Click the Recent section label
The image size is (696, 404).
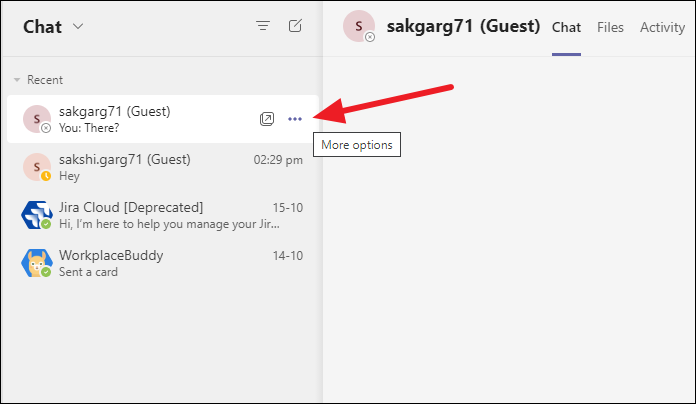[x=45, y=80]
